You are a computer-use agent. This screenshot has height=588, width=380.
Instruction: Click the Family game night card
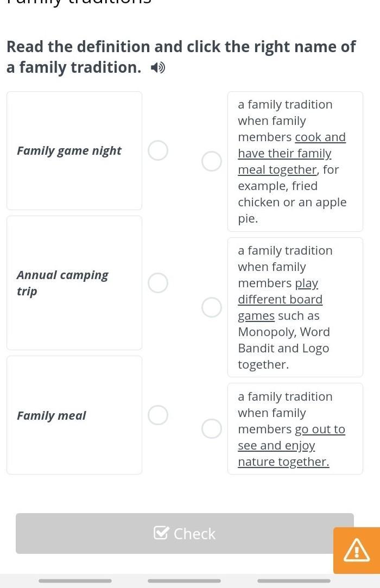(x=74, y=150)
